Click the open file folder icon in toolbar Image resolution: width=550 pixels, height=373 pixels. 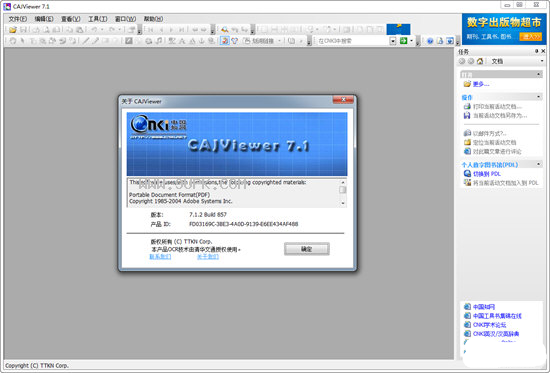pyautogui.click(x=13, y=30)
